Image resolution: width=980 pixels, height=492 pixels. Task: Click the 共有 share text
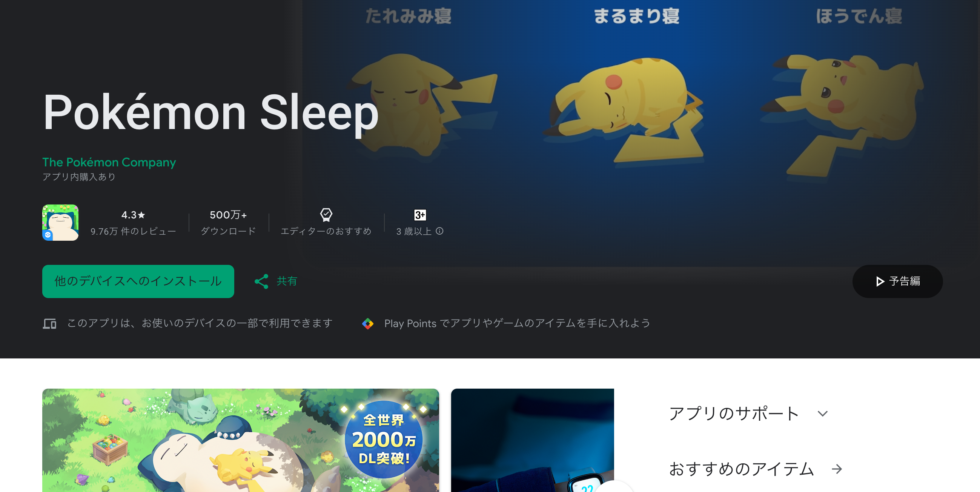point(287,281)
